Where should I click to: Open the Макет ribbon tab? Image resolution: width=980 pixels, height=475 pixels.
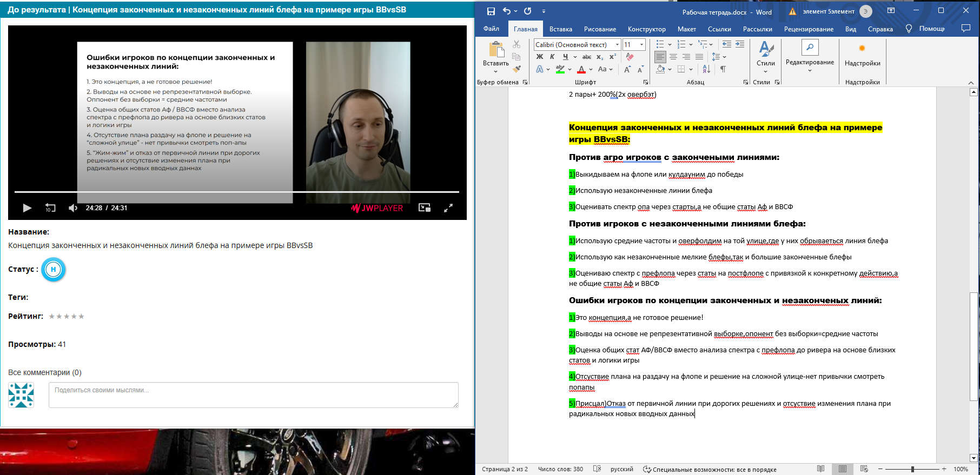pyautogui.click(x=686, y=29)
